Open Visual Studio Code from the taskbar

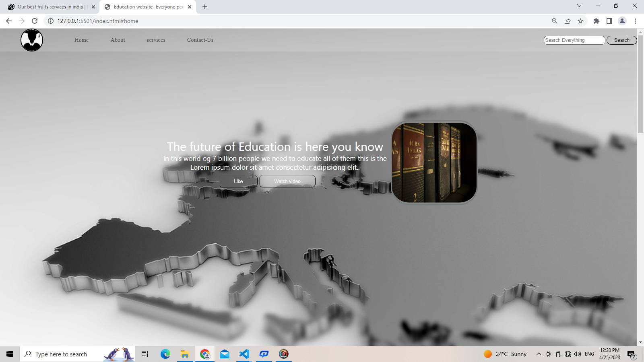[x=244, y=354]
